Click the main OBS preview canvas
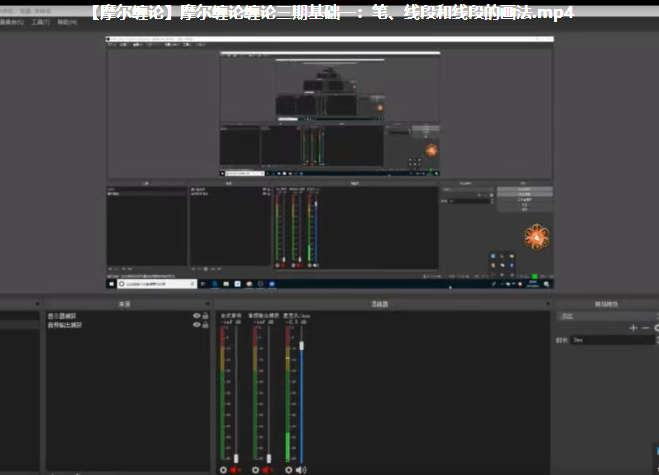The width and height of the screenshot is (659, 475). point(330,162)
